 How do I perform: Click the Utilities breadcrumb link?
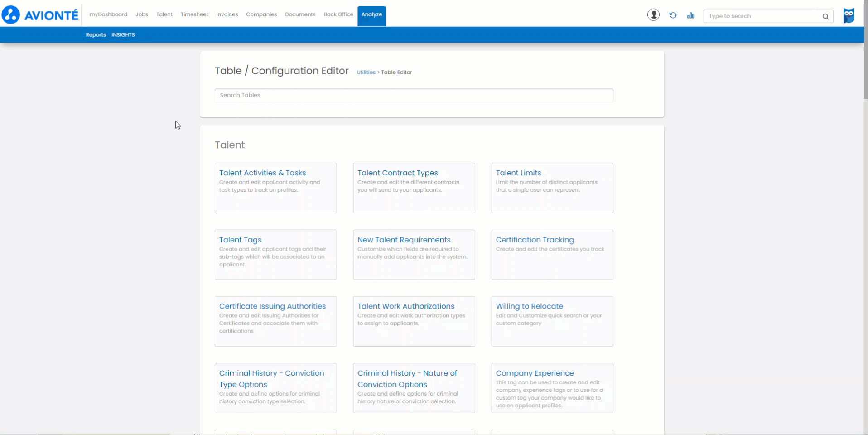tap(366, 72)
